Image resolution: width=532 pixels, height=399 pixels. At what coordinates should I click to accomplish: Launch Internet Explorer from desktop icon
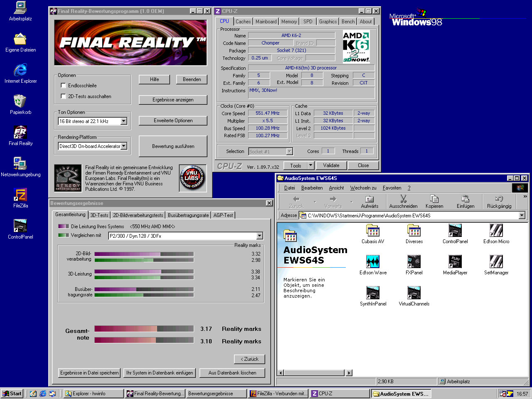coord(20,70)
